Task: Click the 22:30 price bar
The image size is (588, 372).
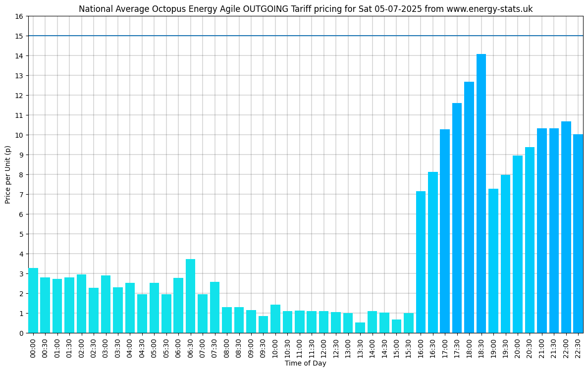Action: [x=578, y=234]
